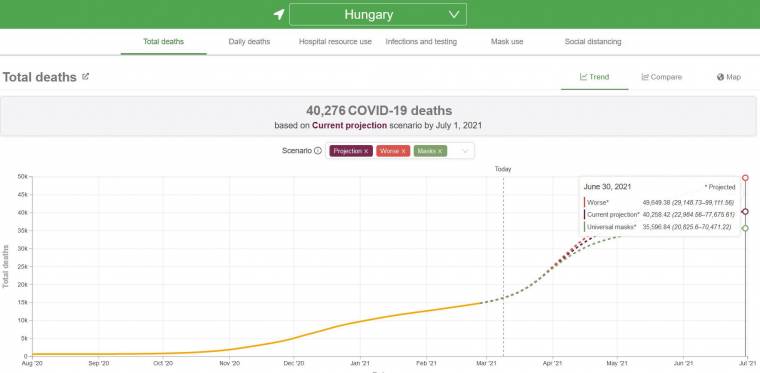Screen dimensions: 760x373
Task: Click the Current projection link in summary
Action: pos(349,125)
